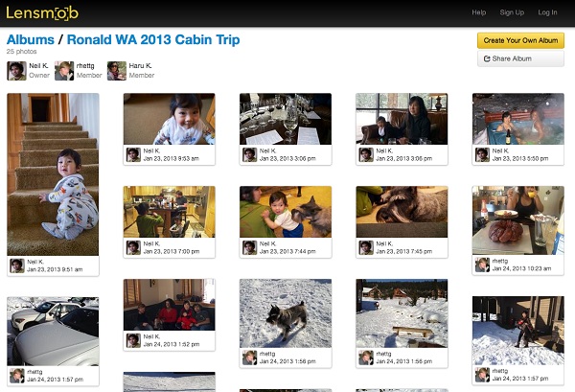Open the wine glasses table photo
575x392 pixels.
pos(286,119)
